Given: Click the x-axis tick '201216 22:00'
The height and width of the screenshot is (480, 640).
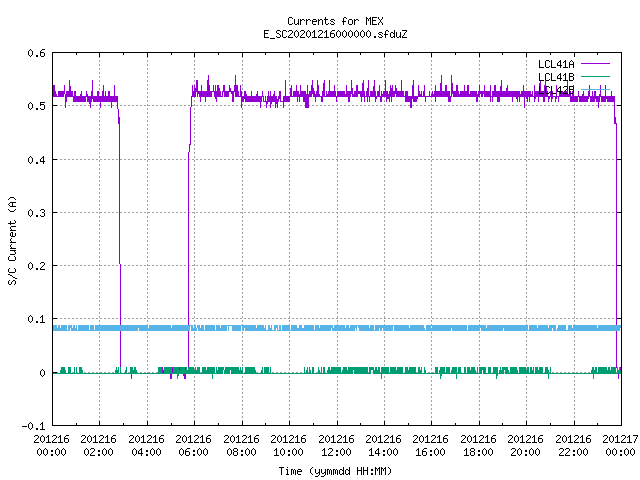Looking at the screenshot, I should [x=573, y=446].
